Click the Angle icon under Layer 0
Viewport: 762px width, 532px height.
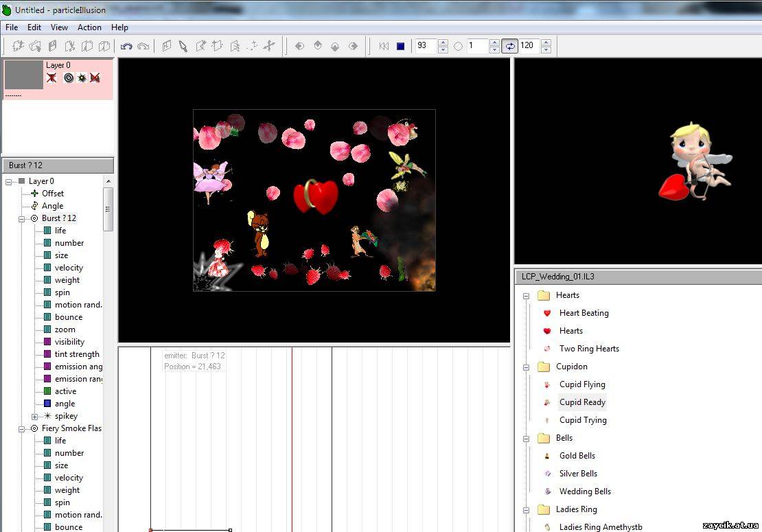click(x=34, y=205)
